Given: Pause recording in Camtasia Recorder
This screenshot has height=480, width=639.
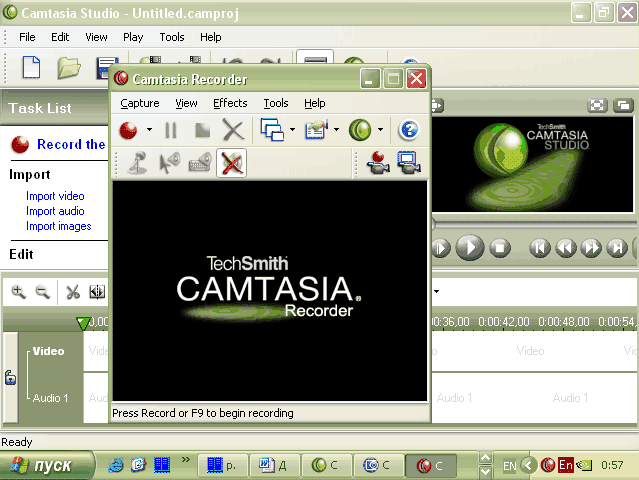Looking at the screenshot, I should click(x=171, y=130).
